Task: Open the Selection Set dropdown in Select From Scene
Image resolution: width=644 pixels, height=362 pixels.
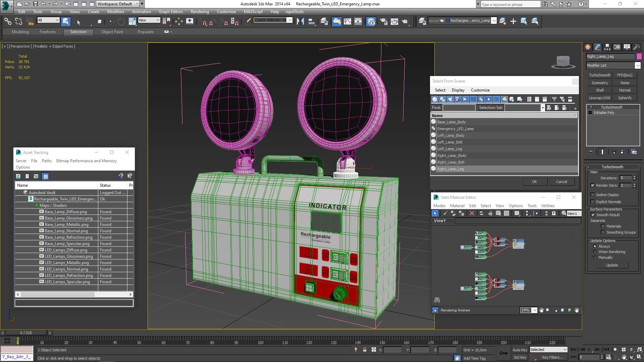Action: (542, 108)
